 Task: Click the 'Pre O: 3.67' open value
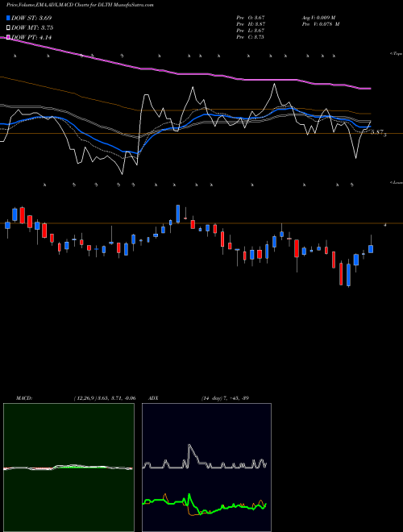(251, 18)
